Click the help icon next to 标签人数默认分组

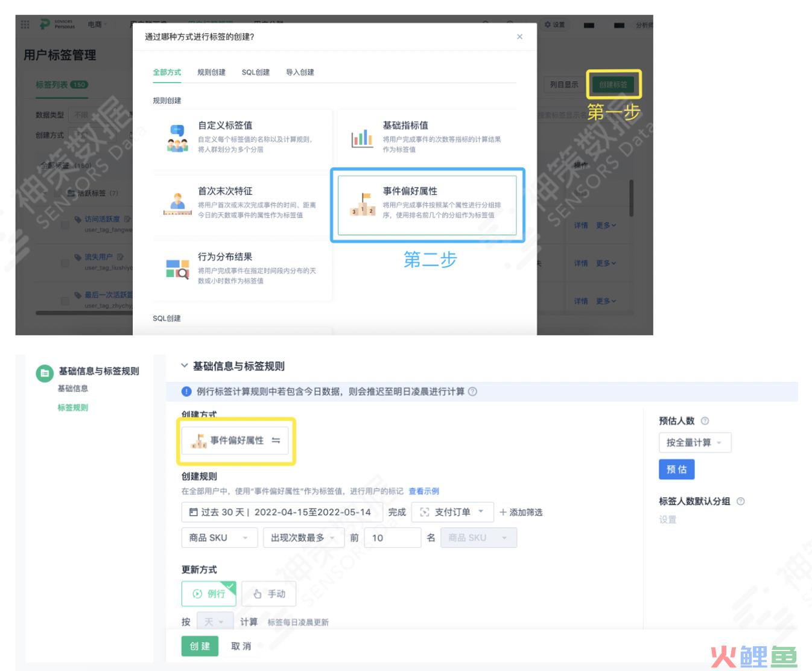(741, 501)
